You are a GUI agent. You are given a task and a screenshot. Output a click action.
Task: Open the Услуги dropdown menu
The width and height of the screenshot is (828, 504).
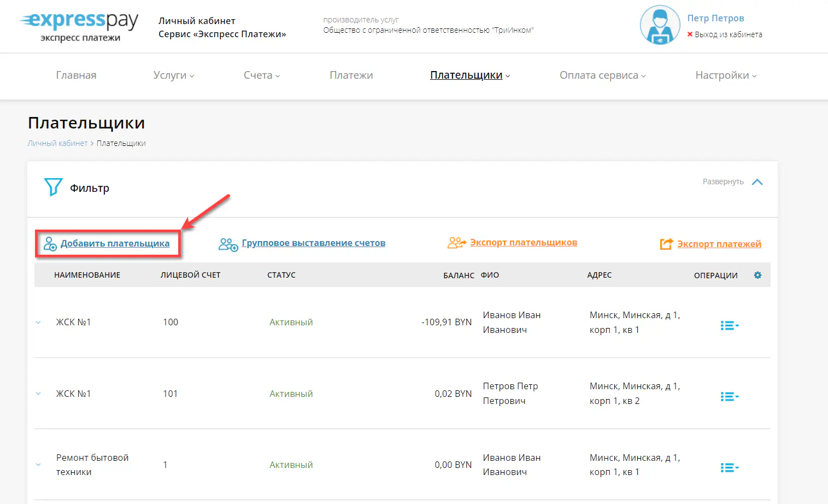tap(173, 75)
